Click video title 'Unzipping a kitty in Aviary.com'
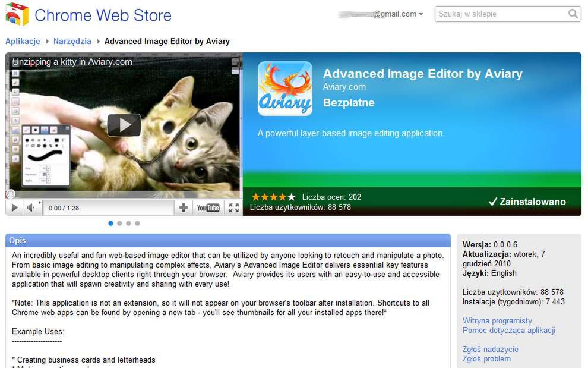 click(72, 62)
